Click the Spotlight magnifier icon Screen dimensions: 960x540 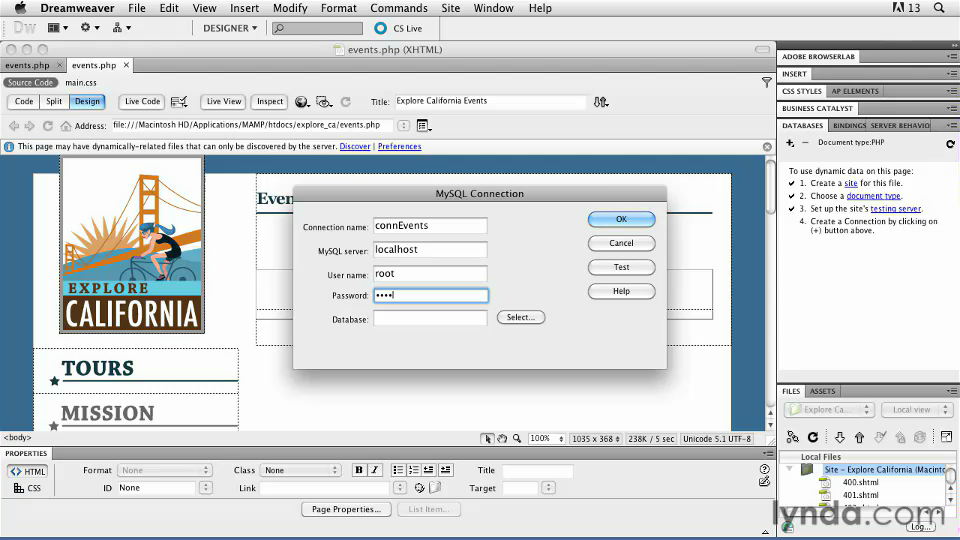tap(939, 8)
